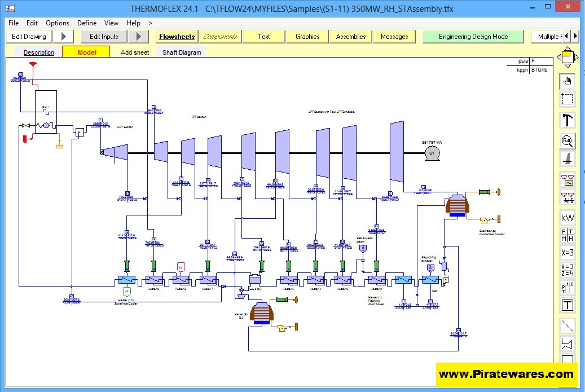The width and height of the screenshot is (585, 392).
Task: Select the kW power display icon
Action: pos(567,218)
